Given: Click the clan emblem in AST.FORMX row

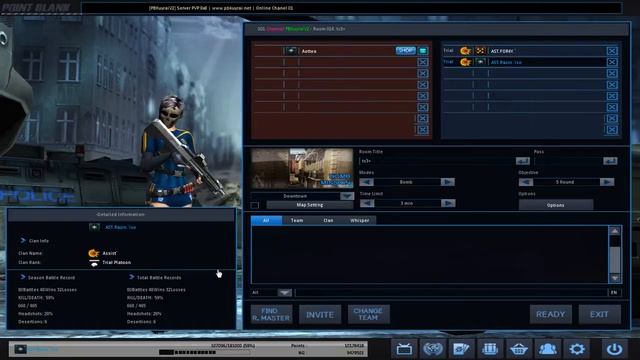Looking at the screenshot, I should (x=465, y=51).
